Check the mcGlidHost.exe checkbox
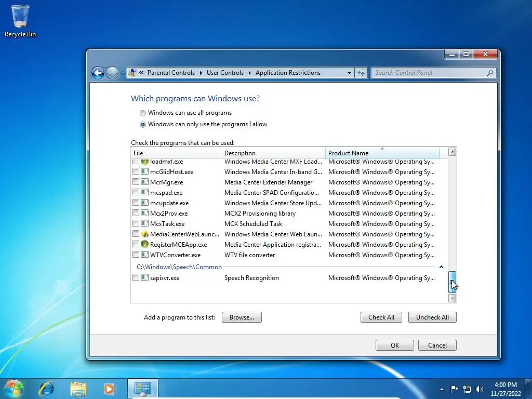 point(136,171)
